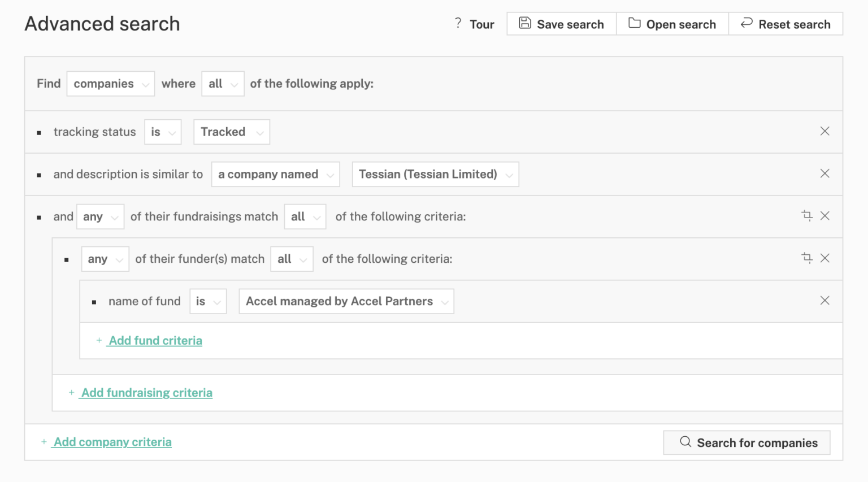Click the magnifier icon in Search for companies

click(685, 442)
